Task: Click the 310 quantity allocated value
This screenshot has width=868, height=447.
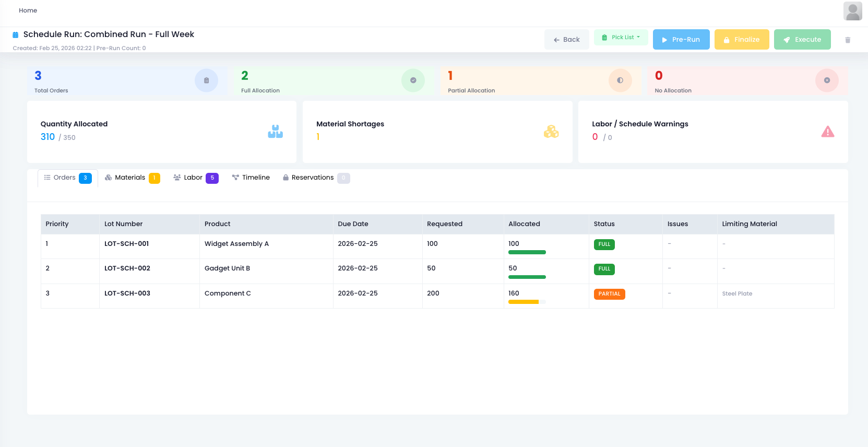Action: click(x=47, y=137)
